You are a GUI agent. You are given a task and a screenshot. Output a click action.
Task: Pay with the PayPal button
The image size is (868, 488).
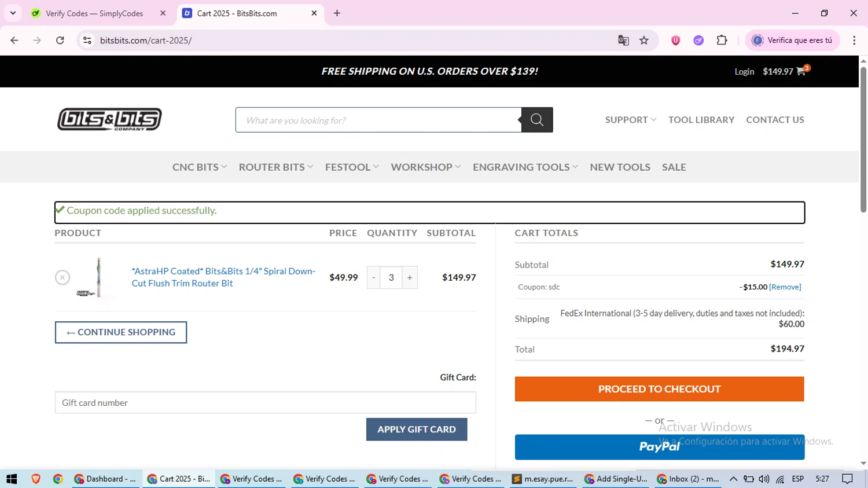(x=659, y=447)
